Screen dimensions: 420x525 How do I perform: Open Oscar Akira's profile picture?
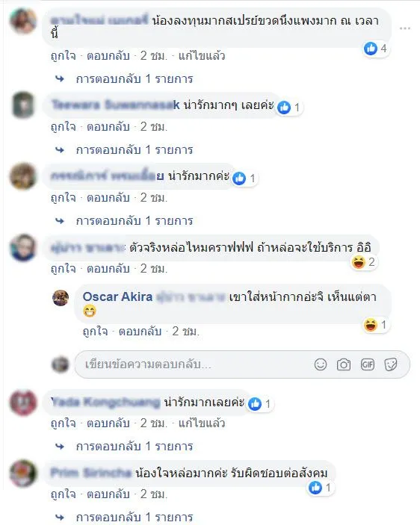(x=61, y=298)
